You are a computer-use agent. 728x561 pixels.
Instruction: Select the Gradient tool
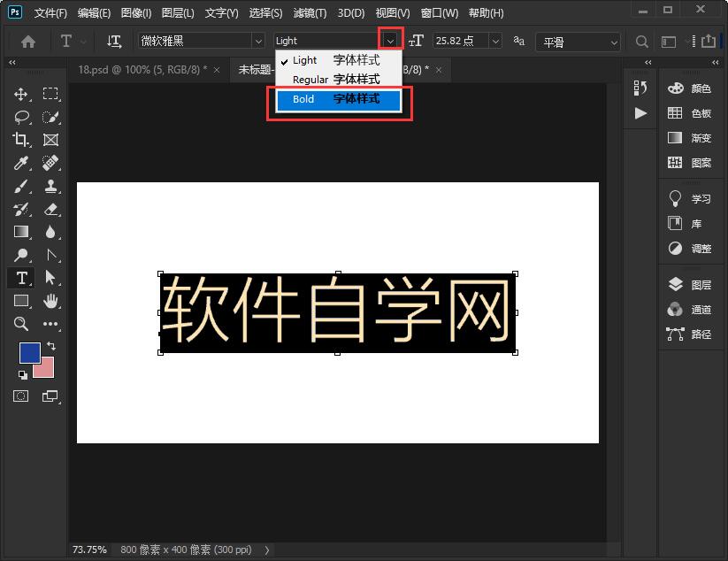pyautogui.click(x=21, y=232)
